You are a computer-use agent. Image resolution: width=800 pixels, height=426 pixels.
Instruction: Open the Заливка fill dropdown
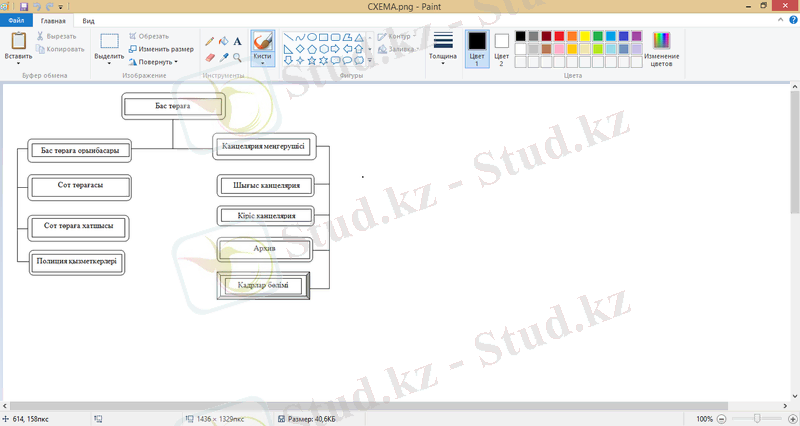(398, 49)
